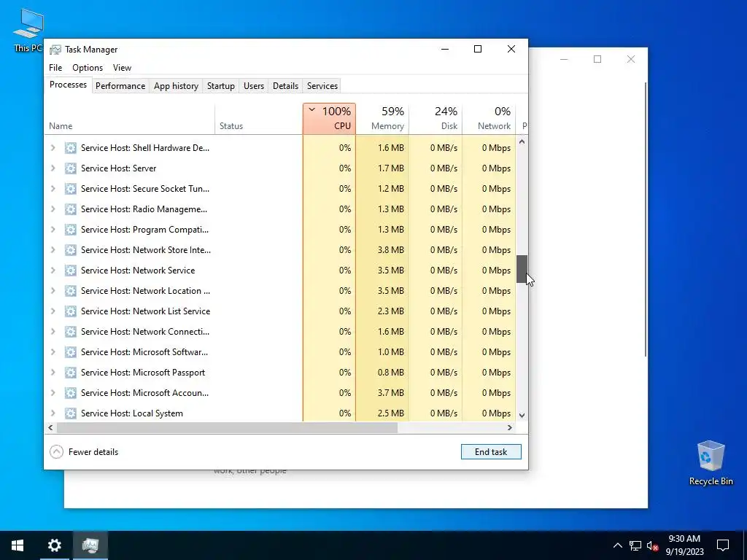This screenshot has height=560, width=747.
Task: Switch to the Details tab
Action: (285, 86)
